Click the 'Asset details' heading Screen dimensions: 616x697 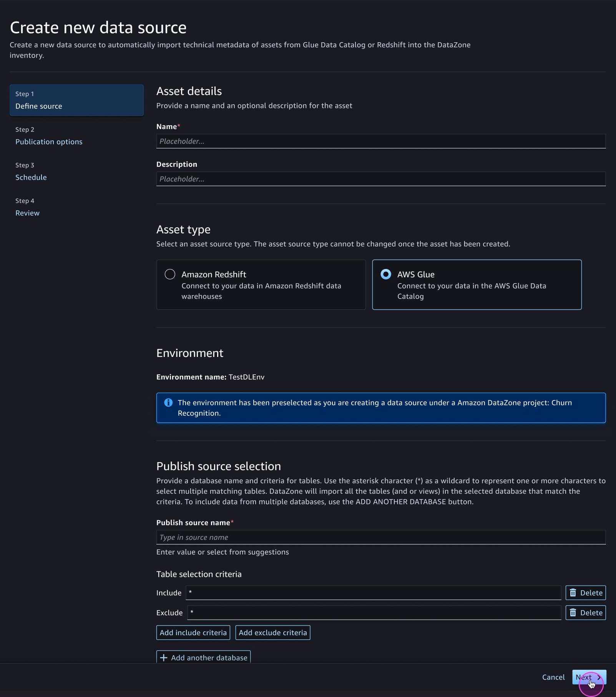coord(189,91)
